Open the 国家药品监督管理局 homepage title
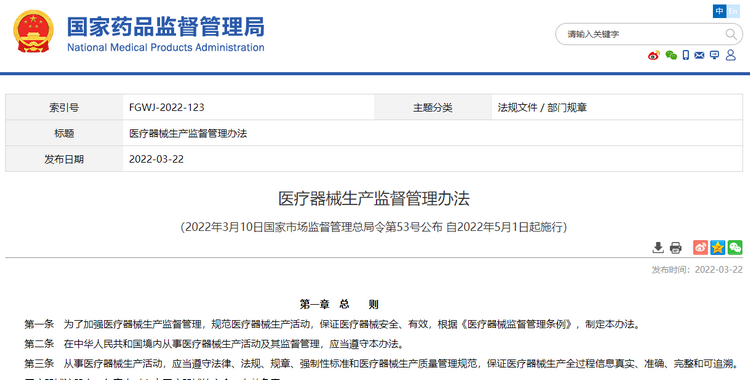This screenshot has width=750, height=380. pyautogui.click(x=165, y=27)
